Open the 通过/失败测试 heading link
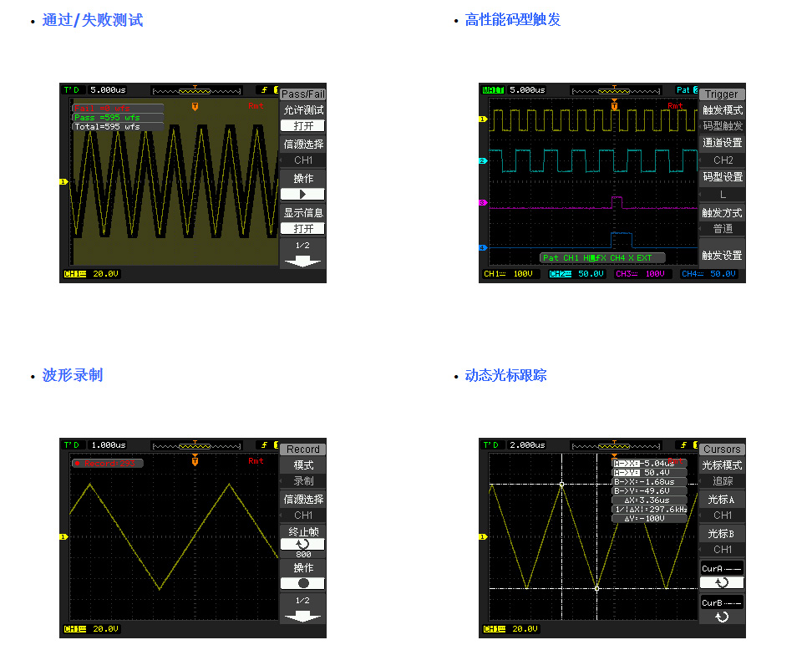The image size is (812, 645). [x=93, y=20]
